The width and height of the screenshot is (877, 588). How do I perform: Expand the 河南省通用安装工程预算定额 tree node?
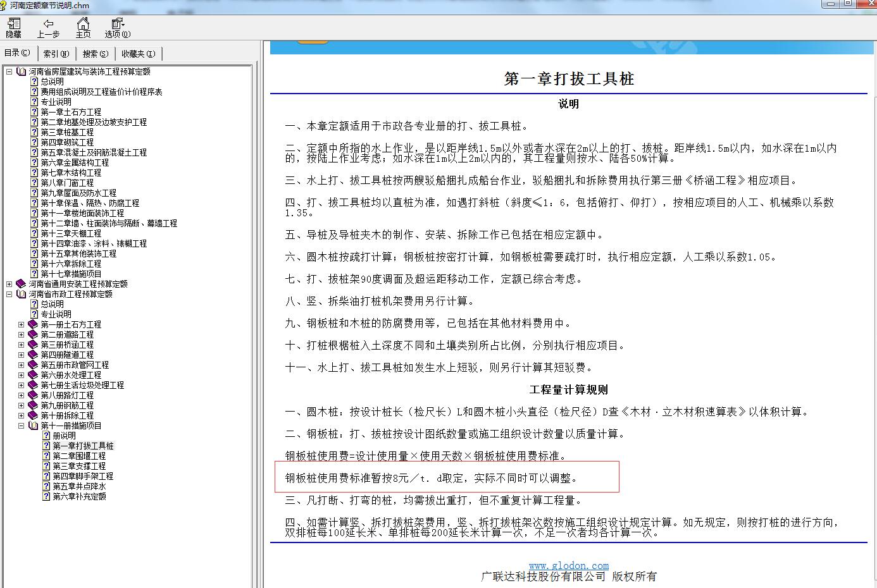[9, 284]
